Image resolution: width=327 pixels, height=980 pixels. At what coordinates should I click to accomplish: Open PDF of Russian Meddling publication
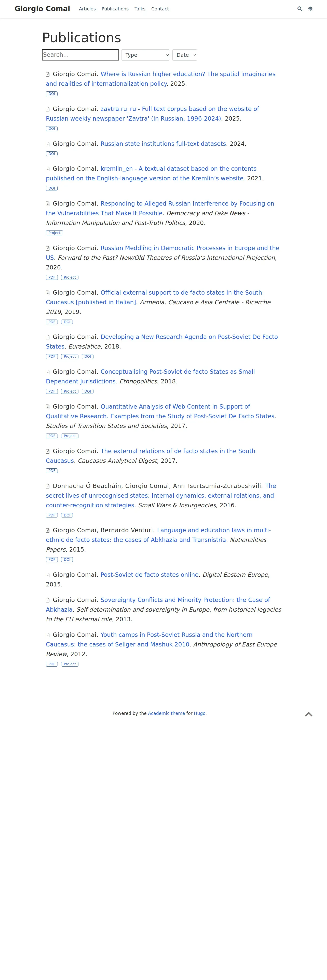point(52,277)
